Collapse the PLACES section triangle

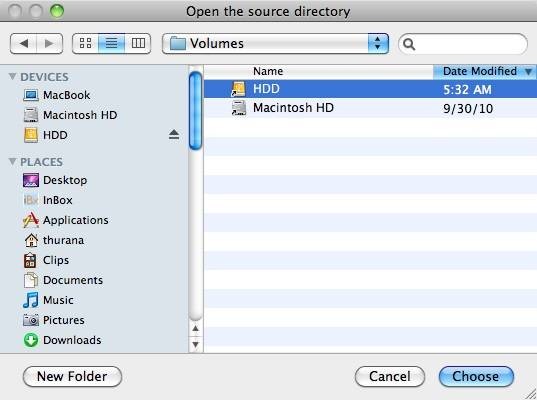(x=12, y=161)
